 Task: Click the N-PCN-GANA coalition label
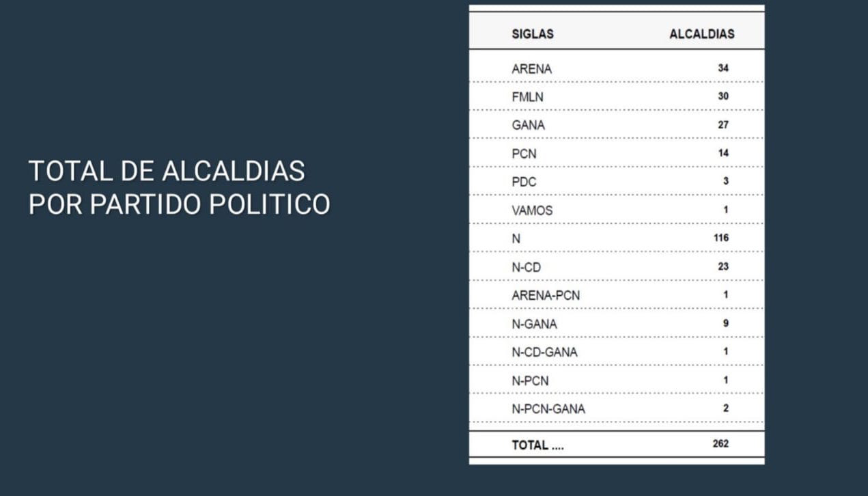(548, 409)
